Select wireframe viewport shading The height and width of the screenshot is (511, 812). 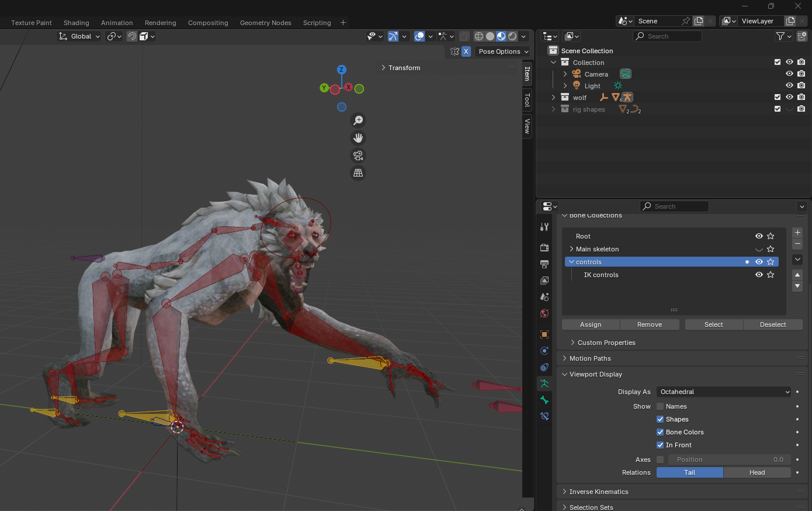[x=479, y=36]
